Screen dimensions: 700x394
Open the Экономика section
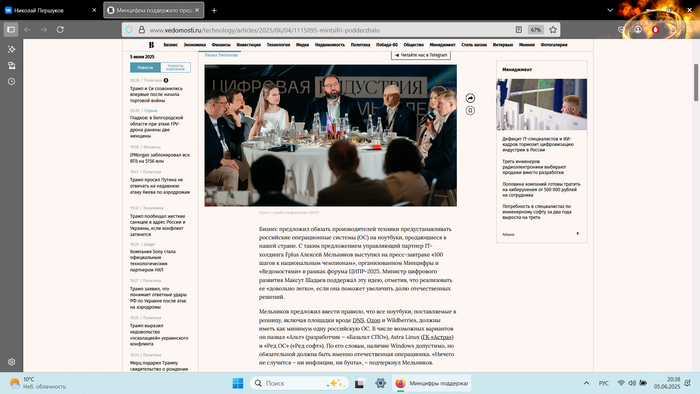(x=195, y=45)
